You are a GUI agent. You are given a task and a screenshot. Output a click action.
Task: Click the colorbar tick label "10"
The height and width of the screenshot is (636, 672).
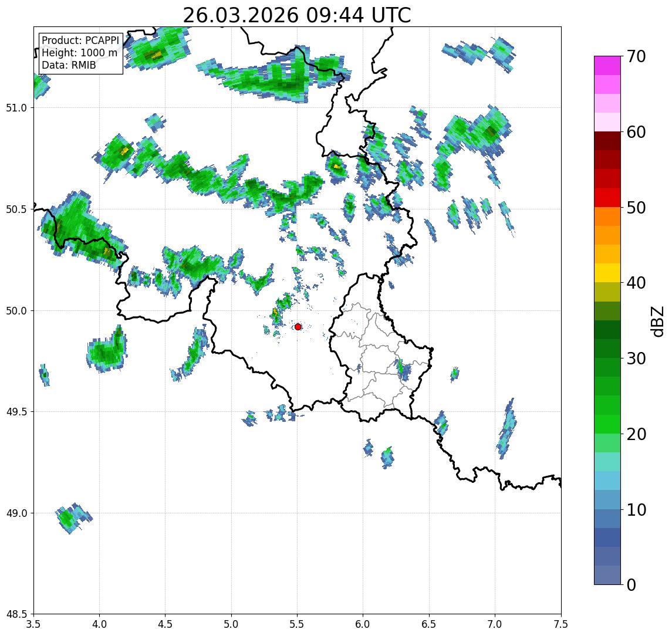coord(635,510)
